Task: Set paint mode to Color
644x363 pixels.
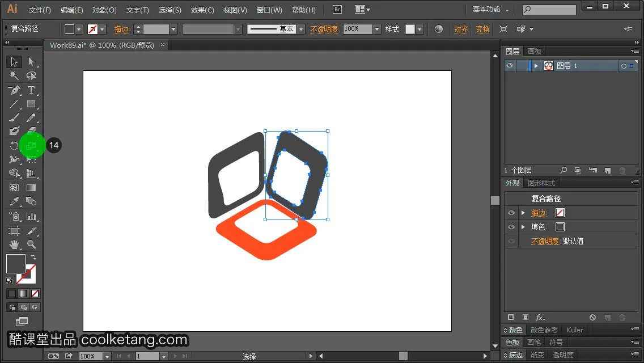Action: pyautogui.click(x=12, y=294)
